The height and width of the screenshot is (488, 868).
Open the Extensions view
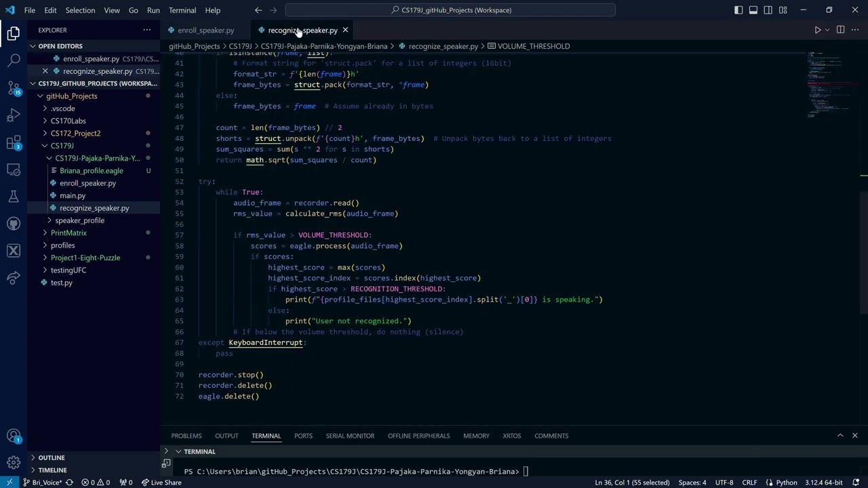click(x=14, y=142)
